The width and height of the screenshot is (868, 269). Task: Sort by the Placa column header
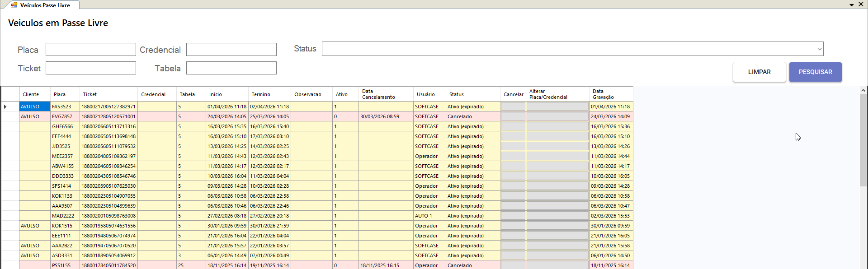pyautogui.click(x=65, y=94)
